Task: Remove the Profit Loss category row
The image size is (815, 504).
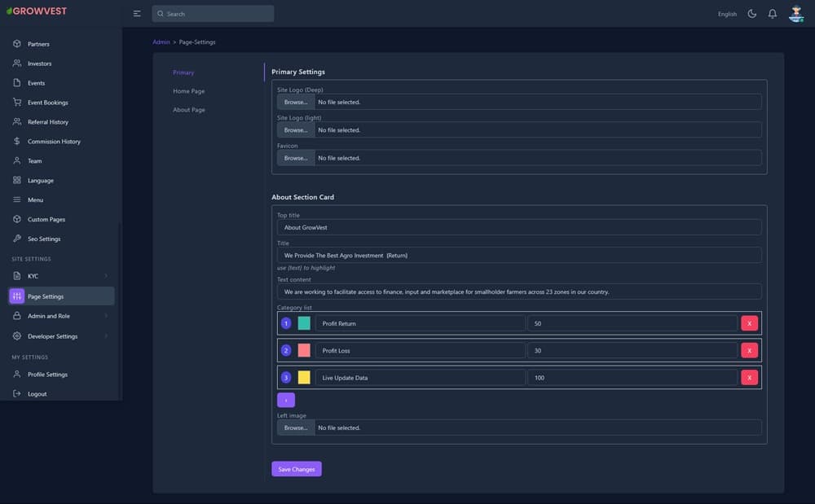Action: point(749,351)
